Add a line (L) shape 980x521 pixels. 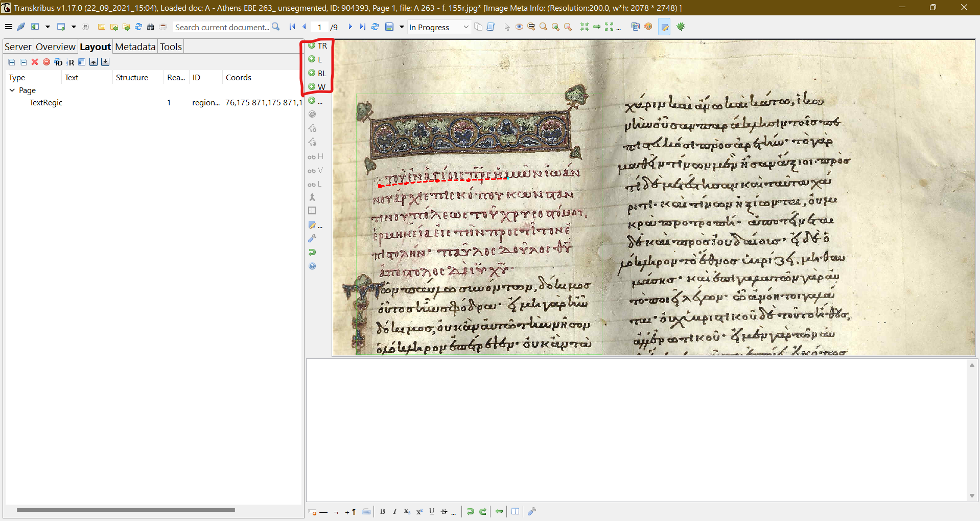click(315, 59)
